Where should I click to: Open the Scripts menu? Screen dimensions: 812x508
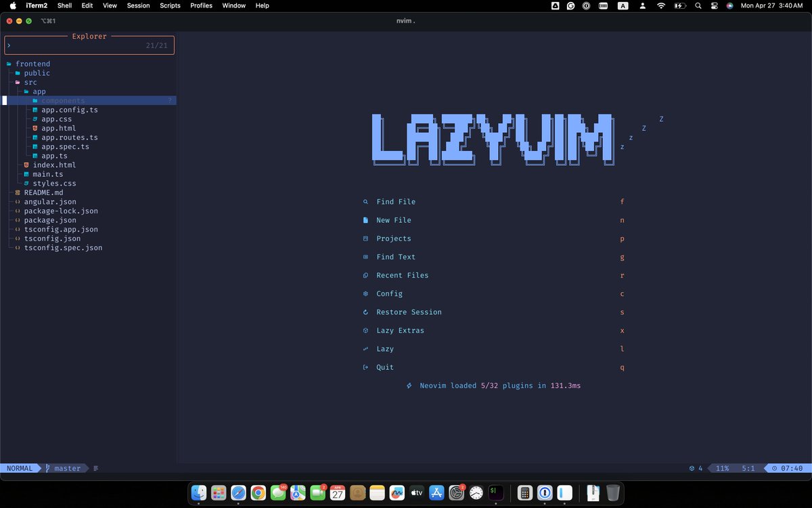(170, 5)
